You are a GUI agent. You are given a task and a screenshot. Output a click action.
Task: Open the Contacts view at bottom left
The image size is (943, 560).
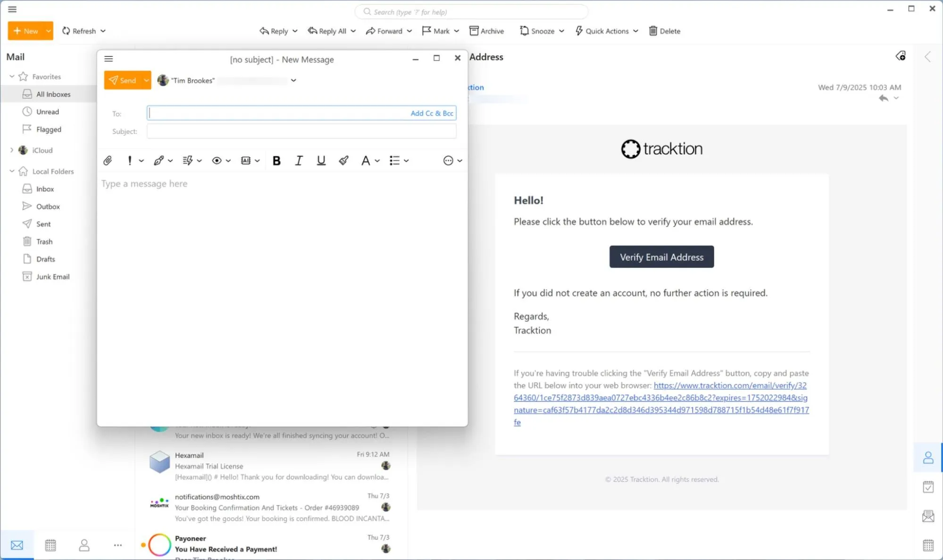coord(84,545)
